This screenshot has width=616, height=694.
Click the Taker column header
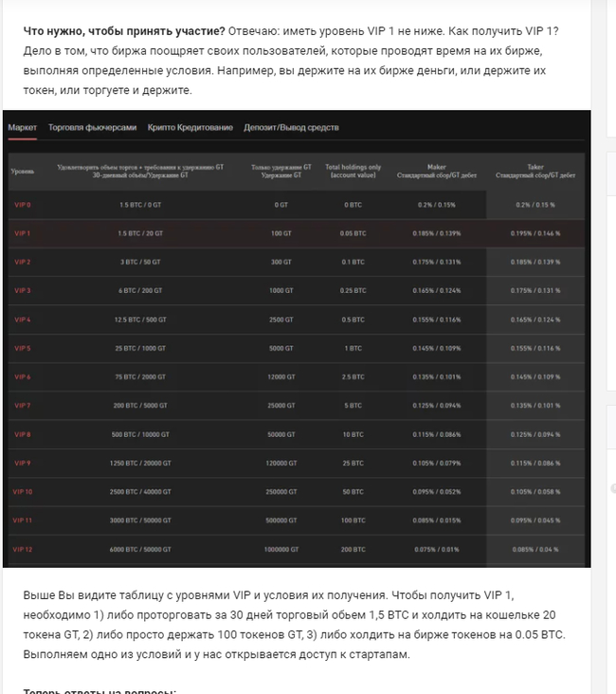(535, 171)
